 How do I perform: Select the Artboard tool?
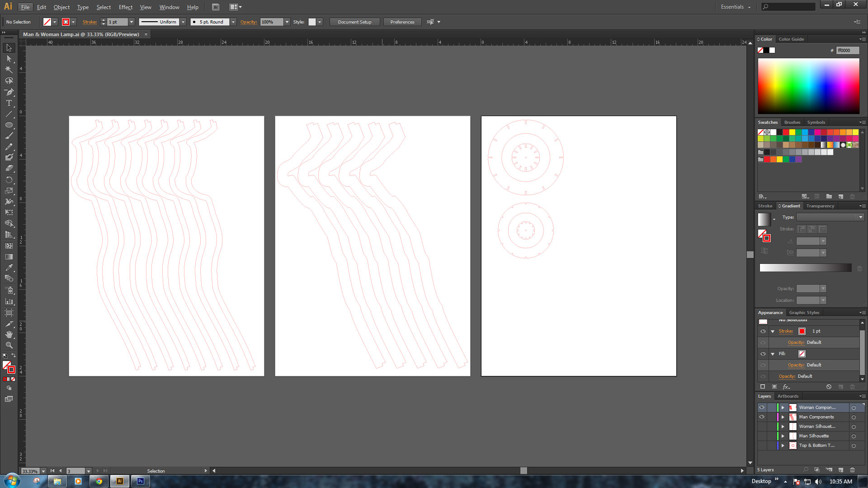pyautogui.click(x=9, y=313)
